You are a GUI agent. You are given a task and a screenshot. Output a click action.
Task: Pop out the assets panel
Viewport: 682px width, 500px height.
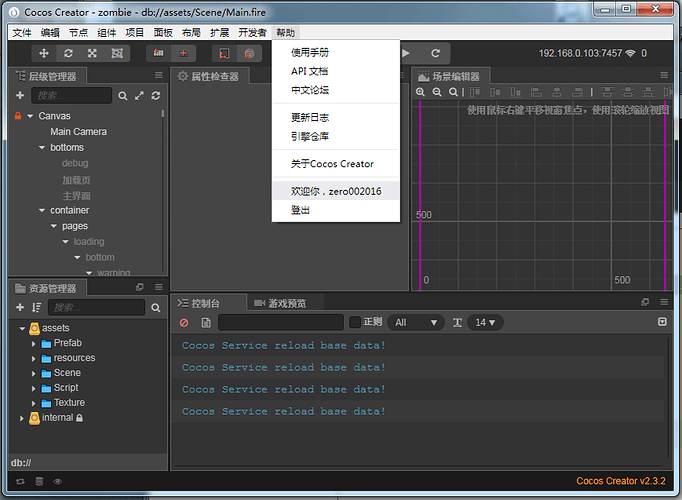point(140,287)
